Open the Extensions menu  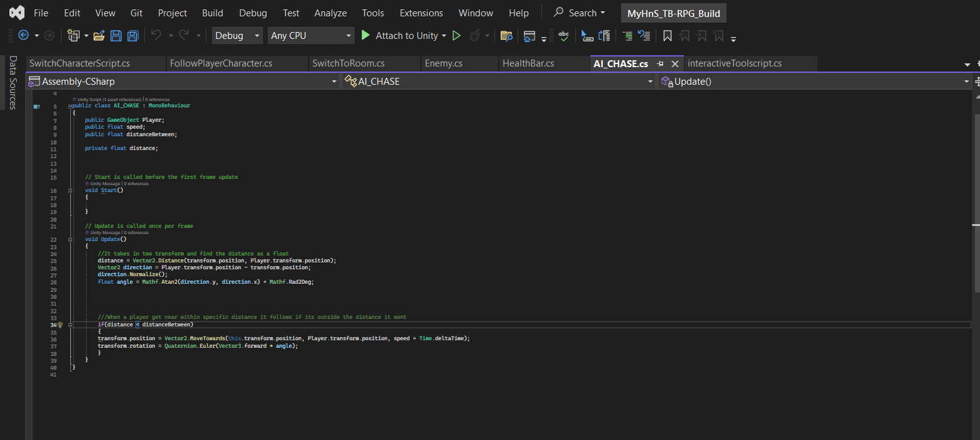click(421, 13)
